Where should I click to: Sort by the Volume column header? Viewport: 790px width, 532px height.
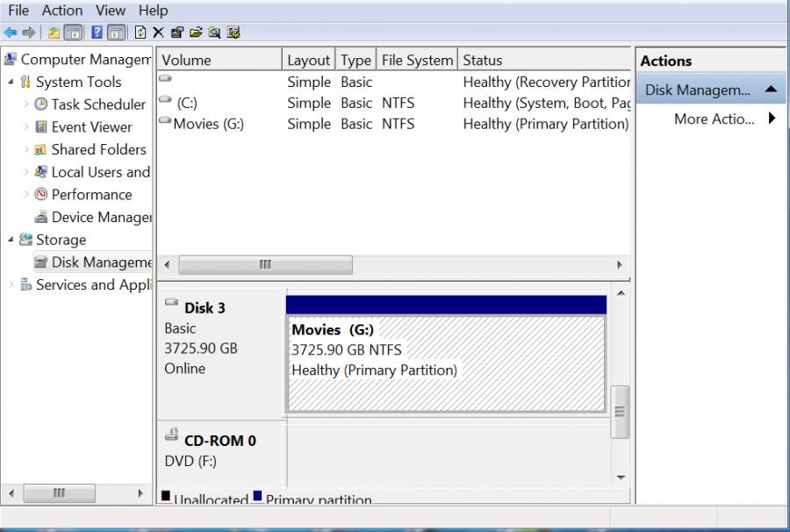[219, 60]
